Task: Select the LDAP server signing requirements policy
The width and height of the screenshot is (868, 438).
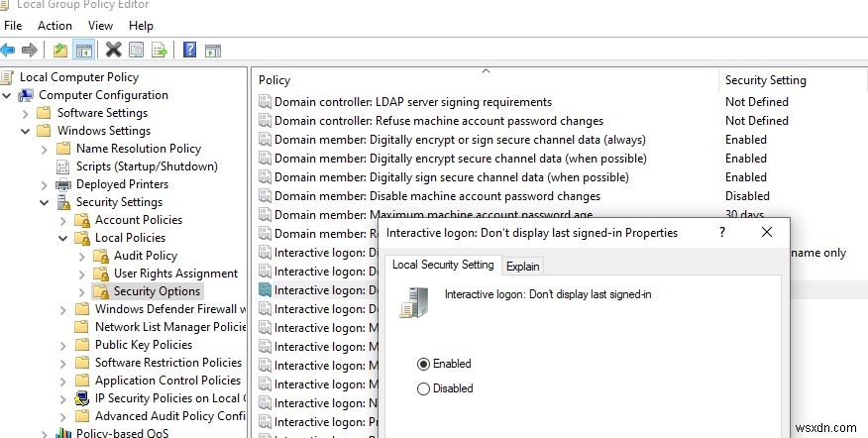Action: click(412, 102)
